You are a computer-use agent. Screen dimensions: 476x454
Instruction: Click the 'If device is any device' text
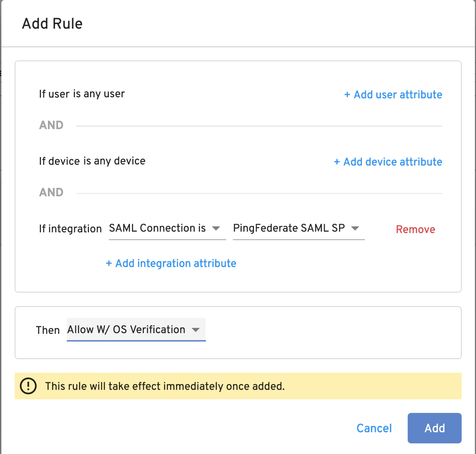[92, 161]
